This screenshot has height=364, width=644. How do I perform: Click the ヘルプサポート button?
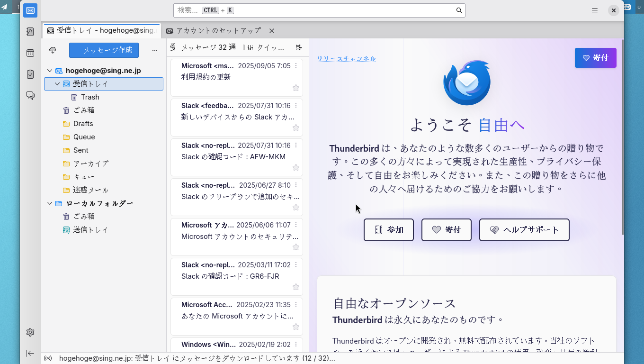pos(524,230)
